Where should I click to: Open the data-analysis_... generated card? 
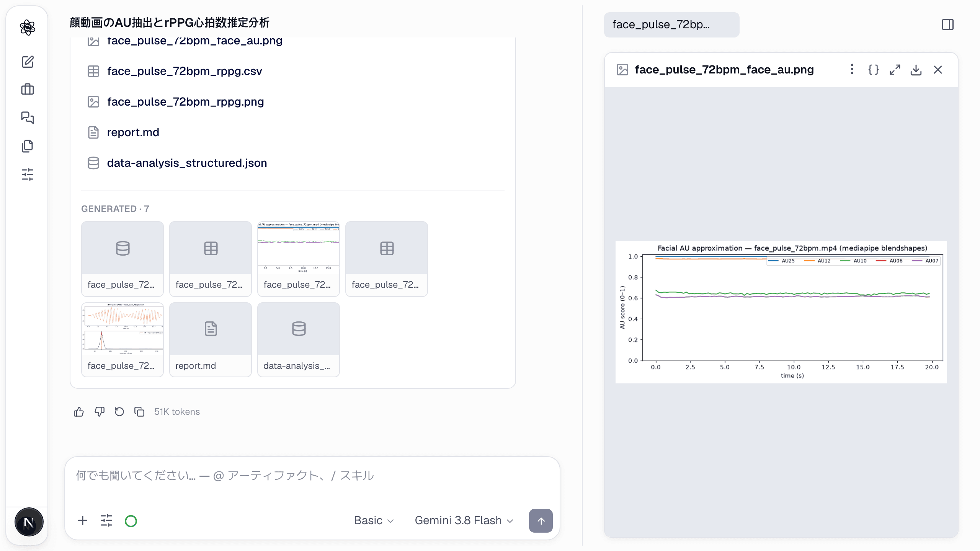[x=299, y=340]
